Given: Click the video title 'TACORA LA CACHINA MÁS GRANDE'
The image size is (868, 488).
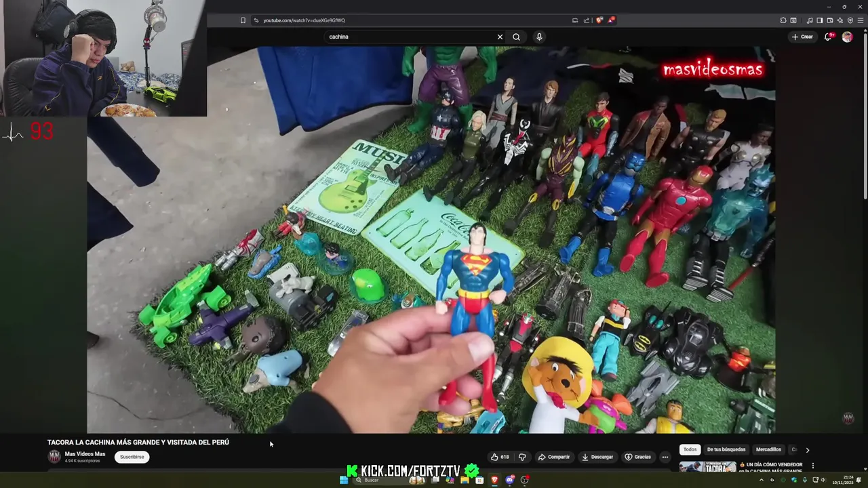Looking at the screenshot, I should (x=138, y=442).
